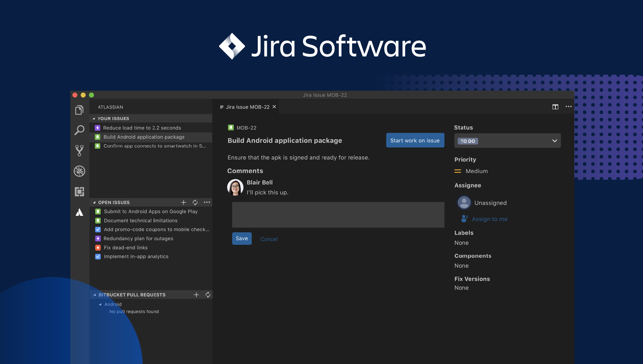Image resolution: width=643 pixels, height=364 pixels.
Task: Open the Atlassian logo icon in activity bar
Action: pyautogui.click(x=79, y=212)
